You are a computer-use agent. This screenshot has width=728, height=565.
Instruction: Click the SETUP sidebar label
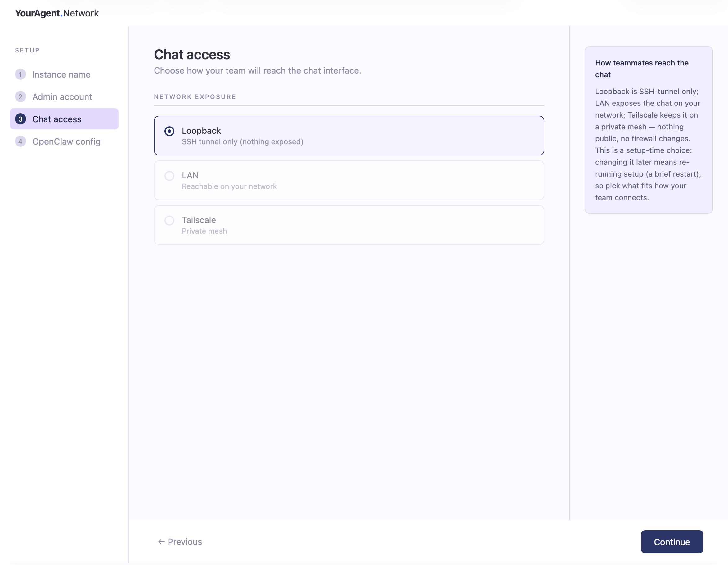pyautogui.click(x=27, y=50)
